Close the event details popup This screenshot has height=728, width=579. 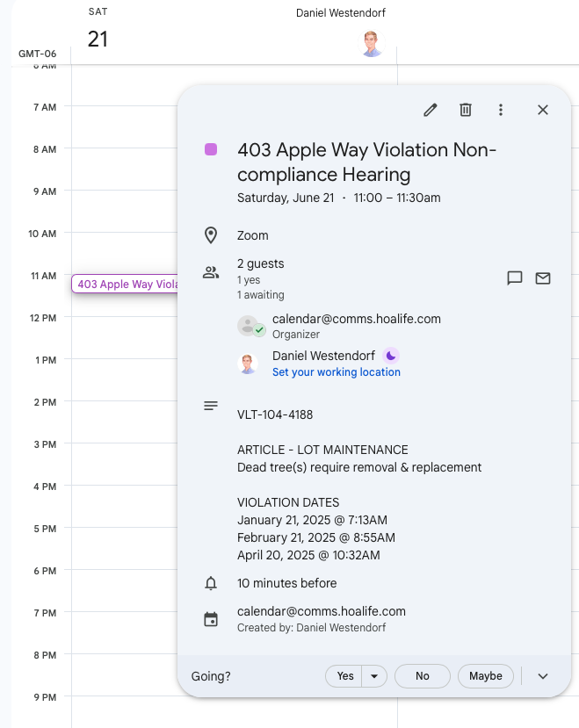coord(543,110)
